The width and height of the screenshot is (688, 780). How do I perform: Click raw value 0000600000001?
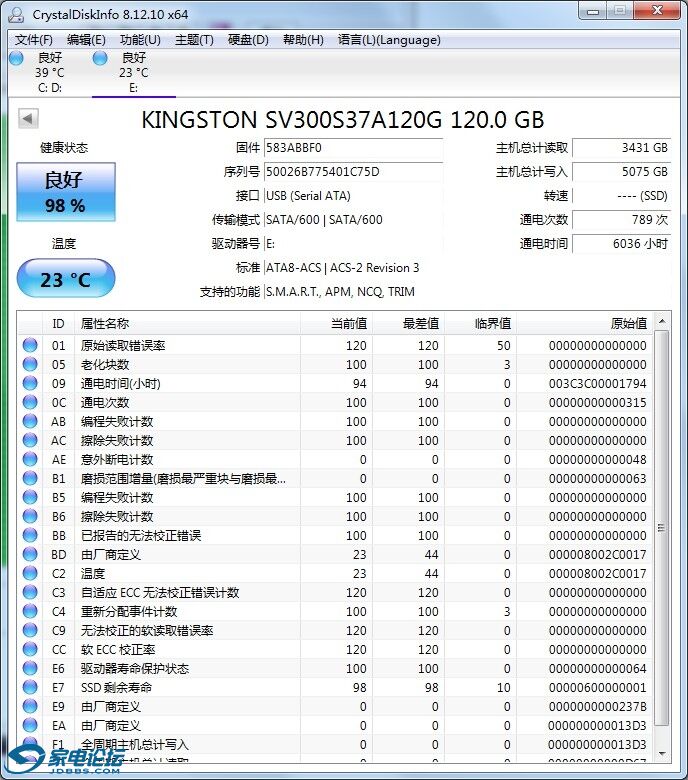[597, 687]
